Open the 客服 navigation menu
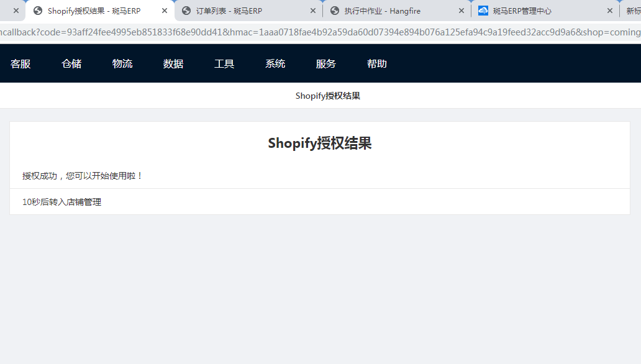Screen dimensions: 641x364 20,63
